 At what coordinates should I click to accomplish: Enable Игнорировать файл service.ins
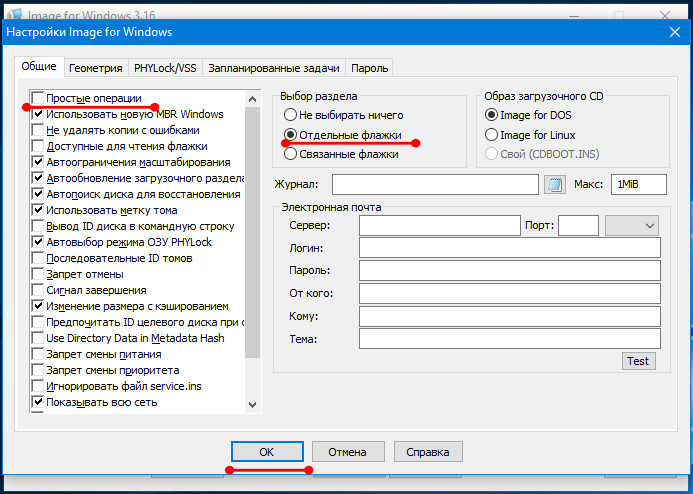tap(38, 386)
